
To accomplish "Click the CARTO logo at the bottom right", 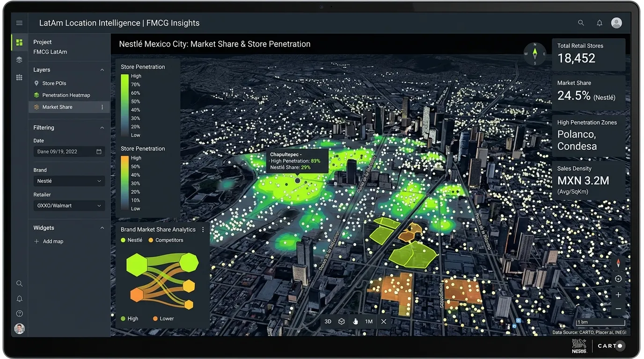I will tap(611, 346).
